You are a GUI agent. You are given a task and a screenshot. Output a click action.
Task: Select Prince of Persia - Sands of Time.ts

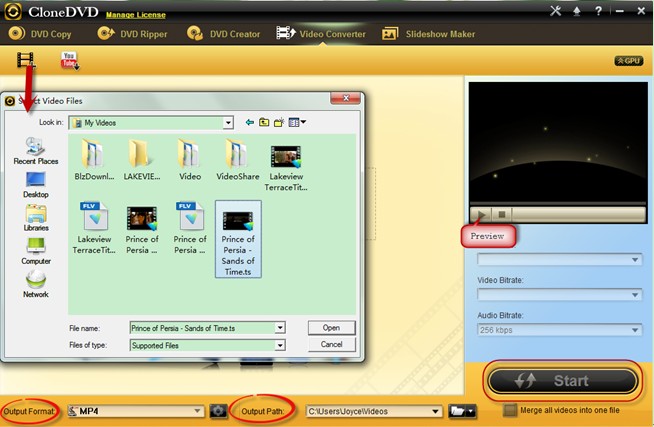tap(238, 239)
